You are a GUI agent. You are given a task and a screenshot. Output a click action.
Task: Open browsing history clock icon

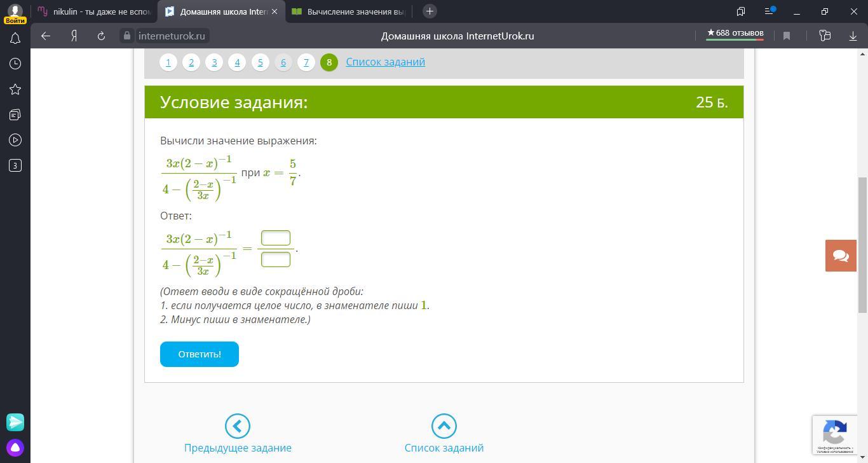(x=15, y=64)
